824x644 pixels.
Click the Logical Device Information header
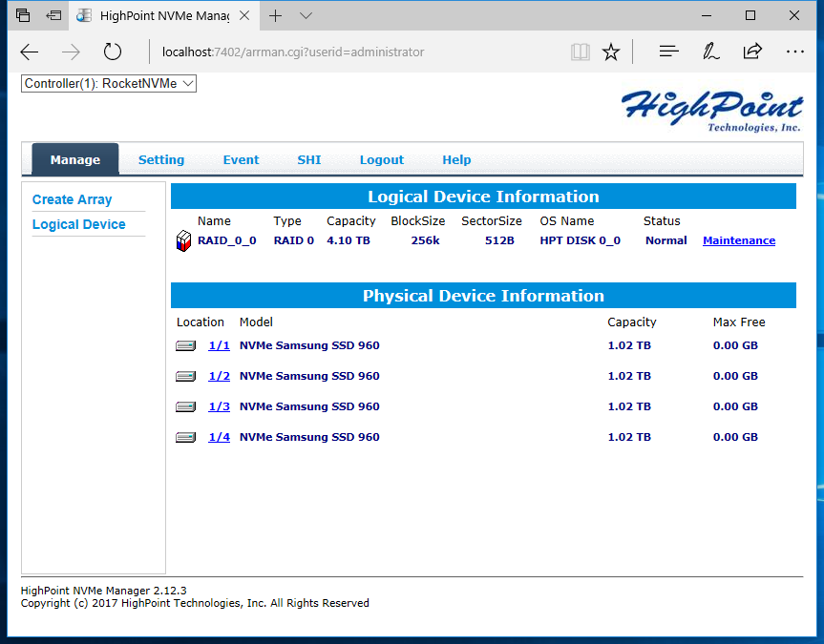pyautogui.click(x=483, y=197)
